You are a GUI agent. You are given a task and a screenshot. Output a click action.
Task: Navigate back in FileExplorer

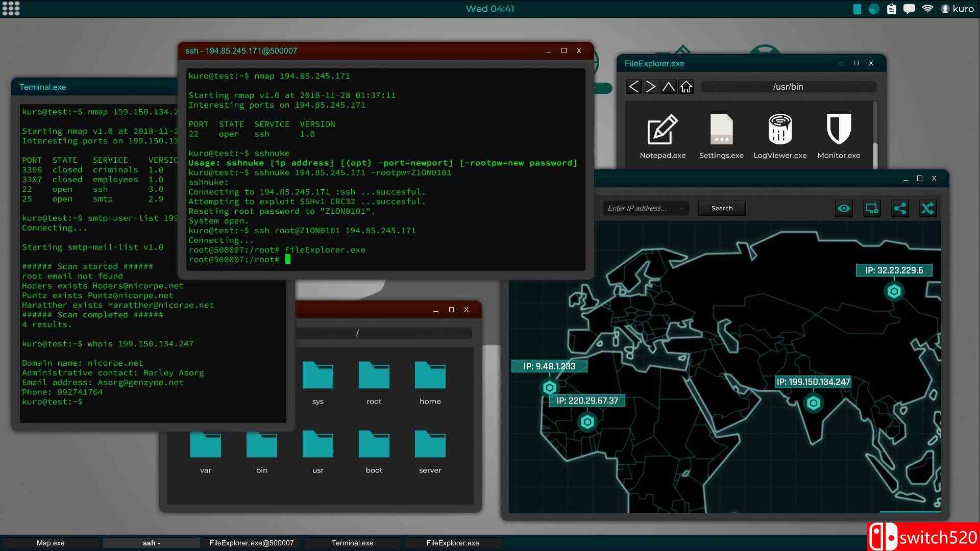pyautogui.click(x=633, y=87)
